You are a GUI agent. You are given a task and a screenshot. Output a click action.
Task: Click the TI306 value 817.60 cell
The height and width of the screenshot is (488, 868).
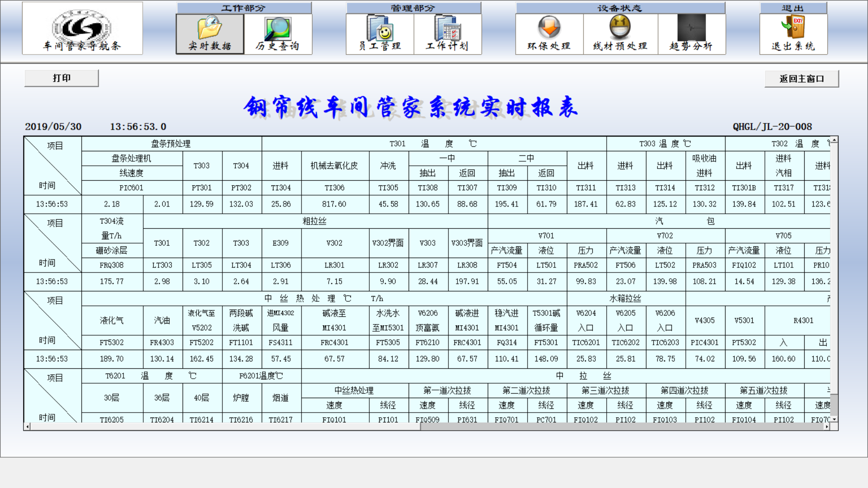334,204
